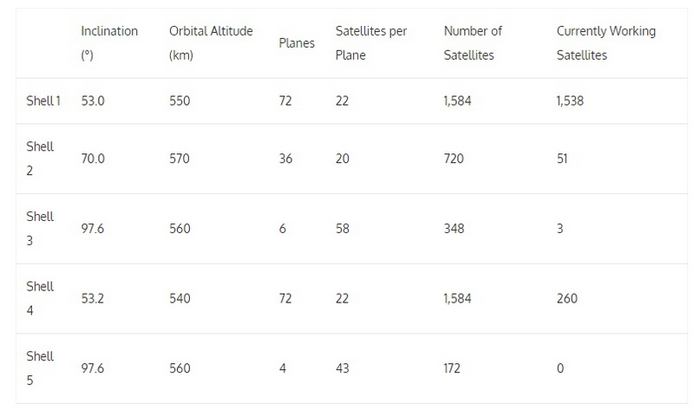Select the Shell 5 row label

point(40,369)
